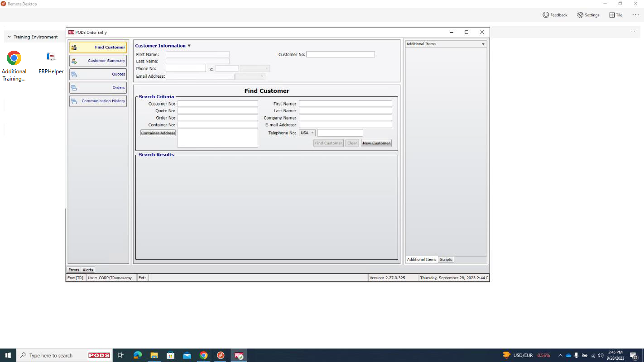The height and width of the screenshot is (362, 644).
Task: Open USD/EUR currency widget in taskbar
Action: (526, 355)
